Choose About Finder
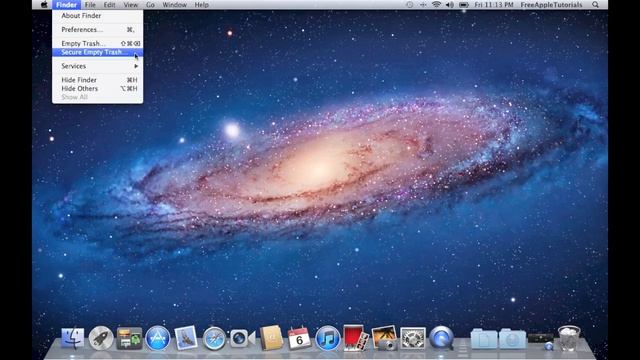This screenshot has height=360, width=640. tap(98, 16)
